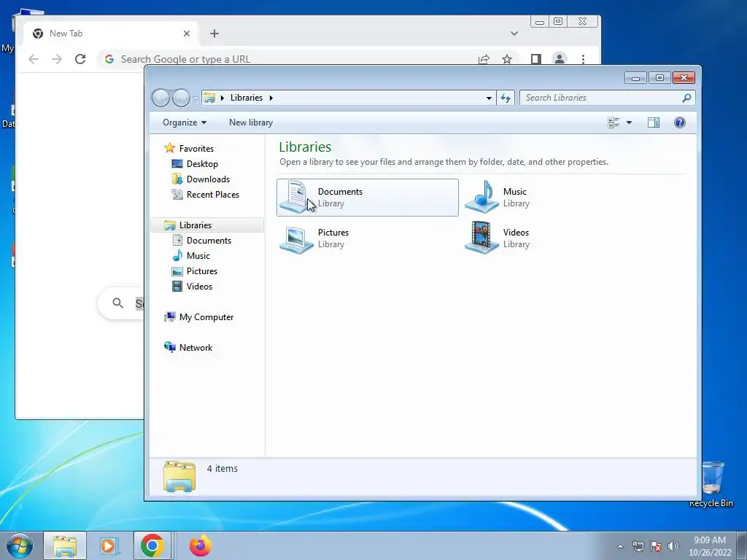
Task: Expand arrow after Libraries in breadcrumb
Action: click(271, 98)
